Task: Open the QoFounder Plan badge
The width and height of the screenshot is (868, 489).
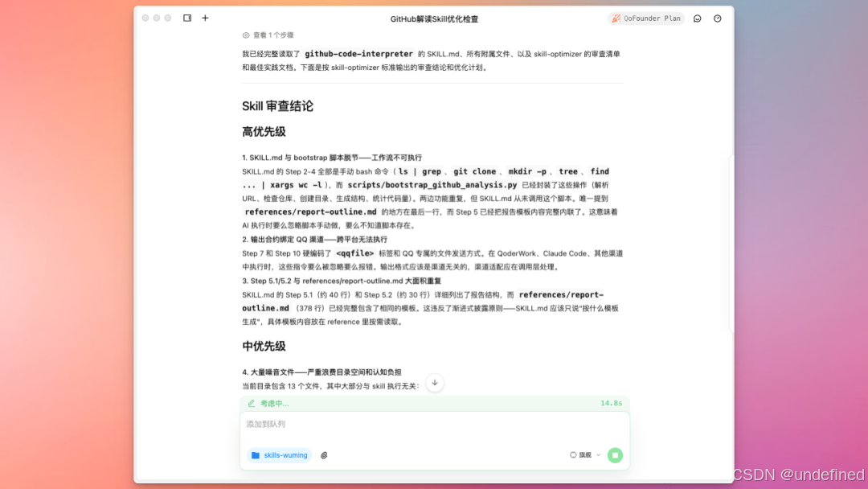Action: pyautogui.click(x=646, y=18)
